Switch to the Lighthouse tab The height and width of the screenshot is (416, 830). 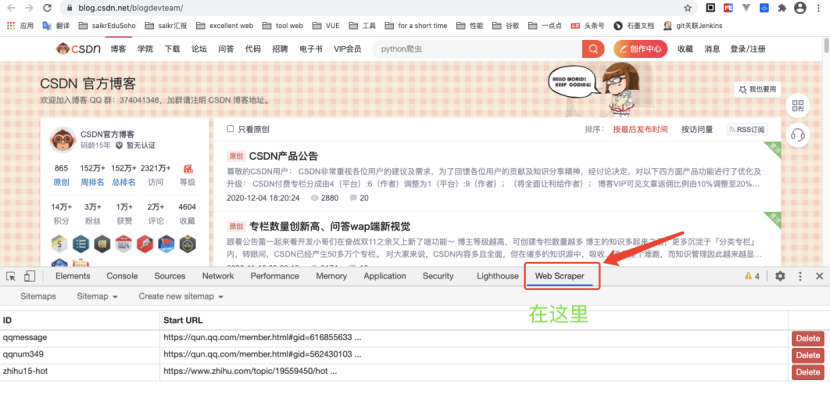coord(498,276)
